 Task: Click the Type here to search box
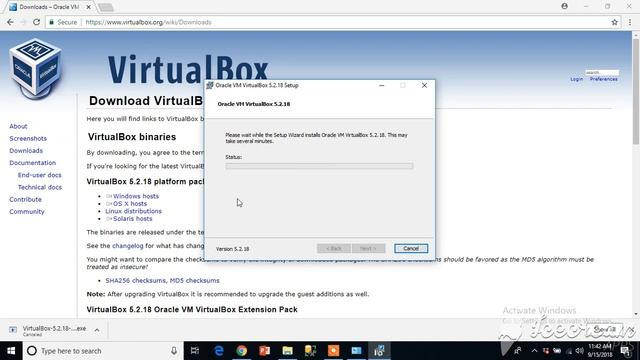tap(102, 351)
